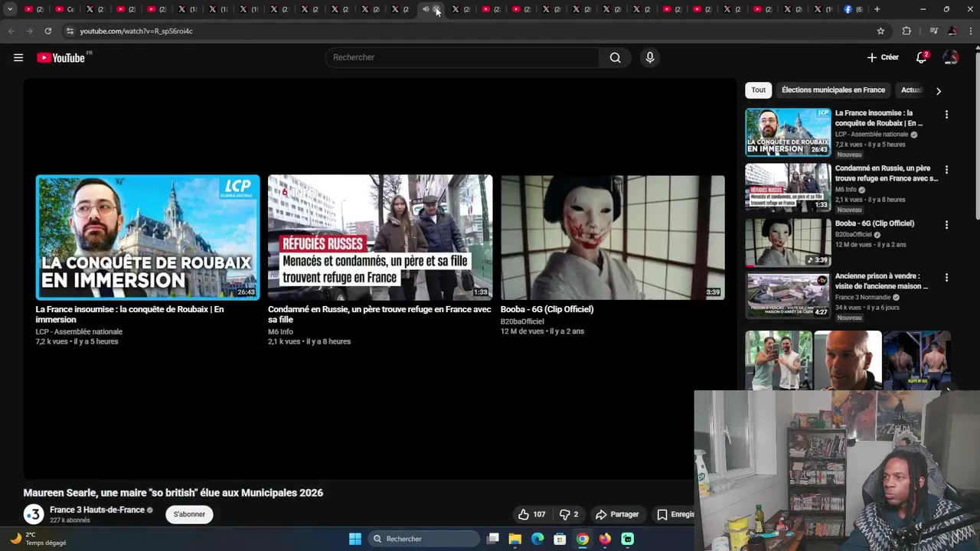Image resolution: width=980 pixels, height=551 pixels.
Task: Click the Créer button
Action: pyautogui.click(x=883, y=57)
